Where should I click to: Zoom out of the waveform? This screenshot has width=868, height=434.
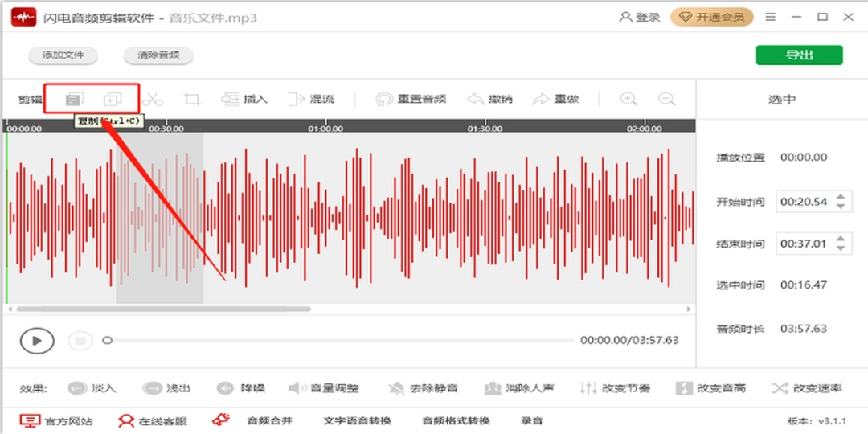click(x=666, y=99)
